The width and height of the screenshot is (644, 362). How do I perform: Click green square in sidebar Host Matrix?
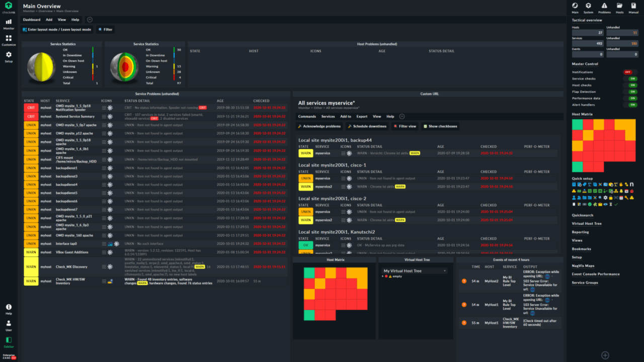click(577, 124)
